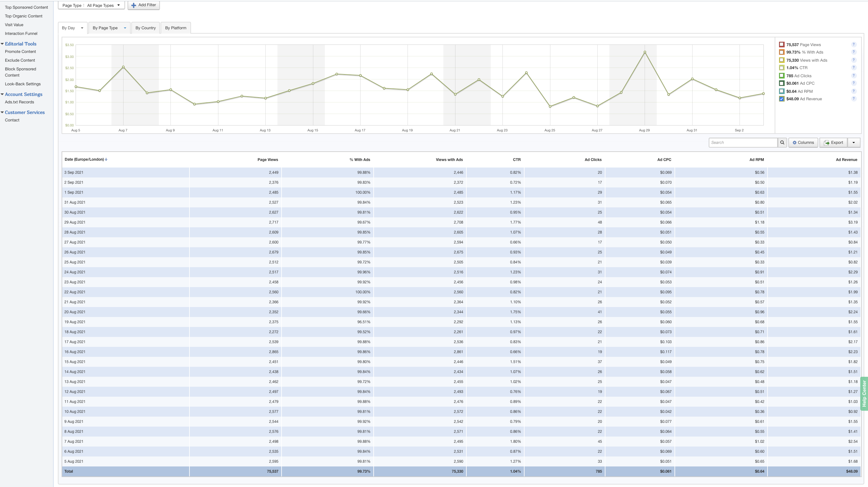Click into the table Search field

(743, 143)
